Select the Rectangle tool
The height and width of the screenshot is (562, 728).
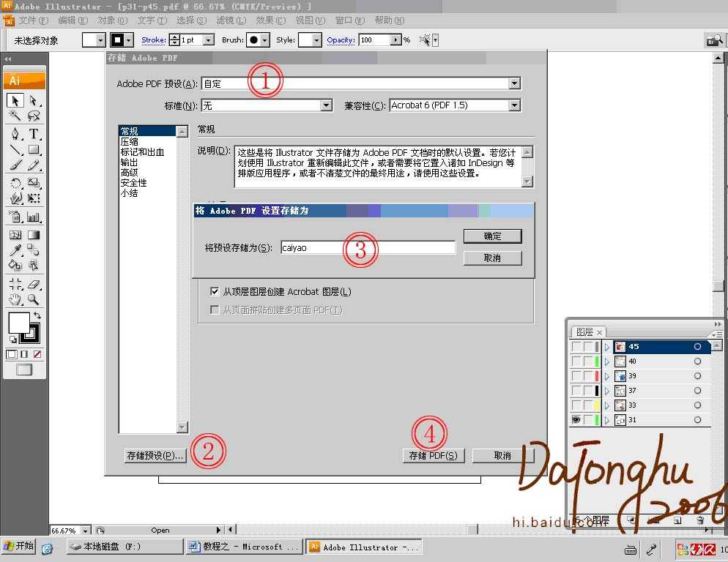tap(34, 150)
